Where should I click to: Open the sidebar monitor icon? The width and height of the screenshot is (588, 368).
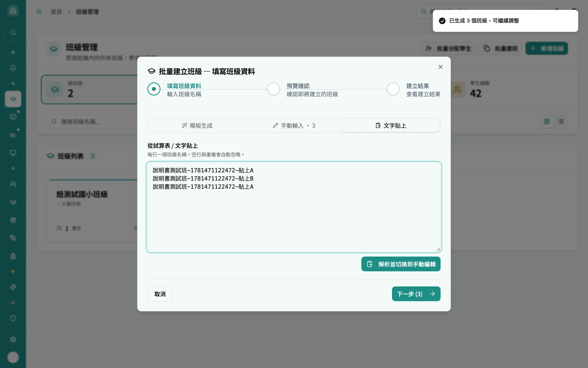[x=13, y=153]
